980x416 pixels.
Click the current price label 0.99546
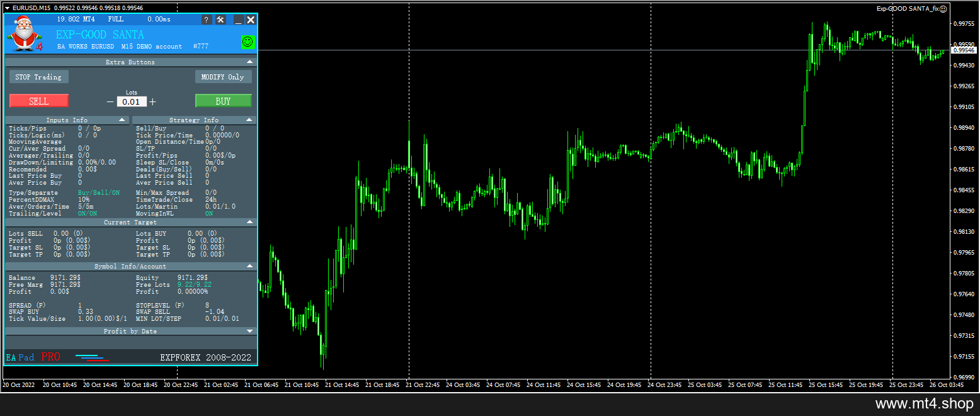pos(964,50)
